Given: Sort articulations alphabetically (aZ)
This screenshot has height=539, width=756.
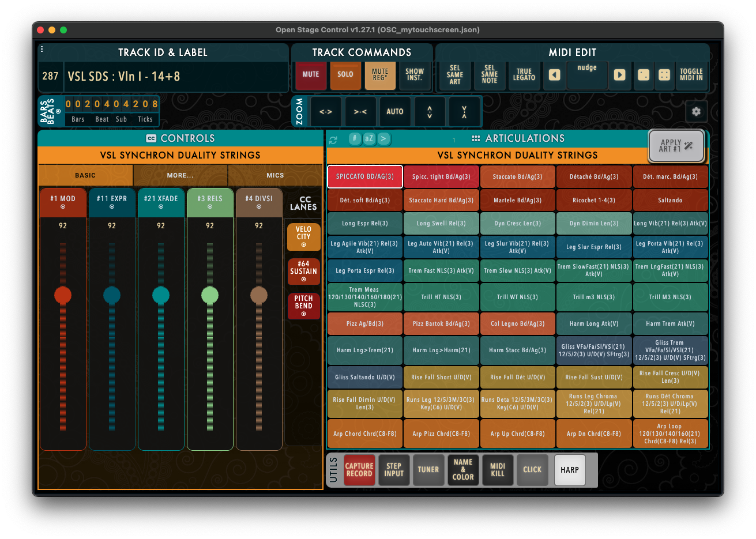Looking at the screenshot, I should click(369, 138).
